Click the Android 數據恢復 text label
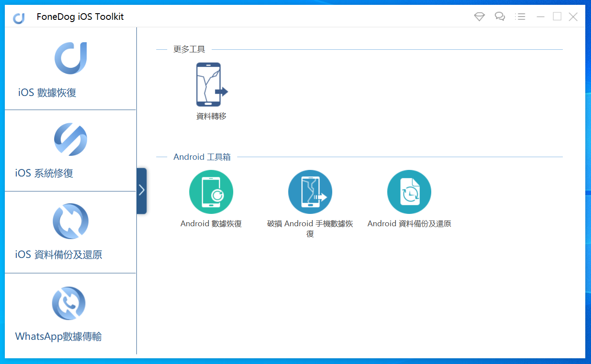The image size is (591, 364). [211, 224]
